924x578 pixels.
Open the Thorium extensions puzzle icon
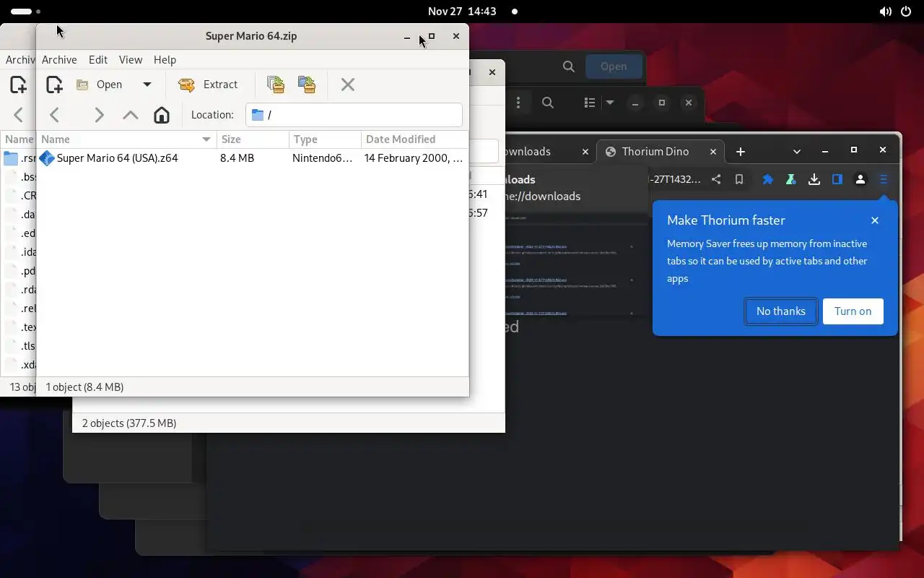point(768,180)
